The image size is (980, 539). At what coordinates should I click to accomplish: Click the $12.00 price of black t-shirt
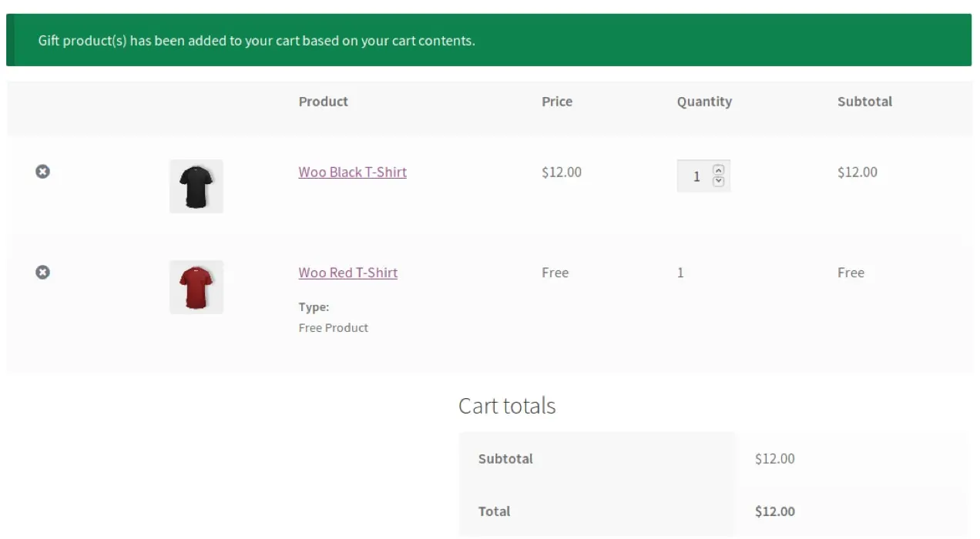[561, 172]
